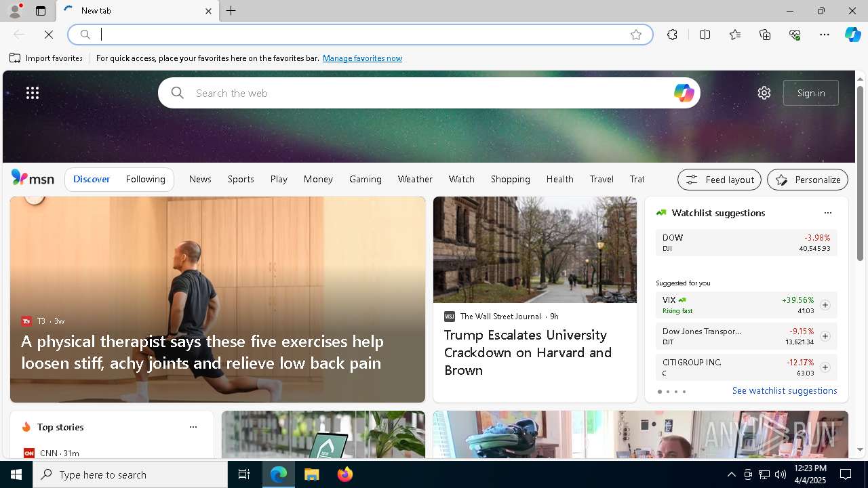The image size is (868, 488).
Task: Open the Top stories heading
Action: (x=60, y=427)
